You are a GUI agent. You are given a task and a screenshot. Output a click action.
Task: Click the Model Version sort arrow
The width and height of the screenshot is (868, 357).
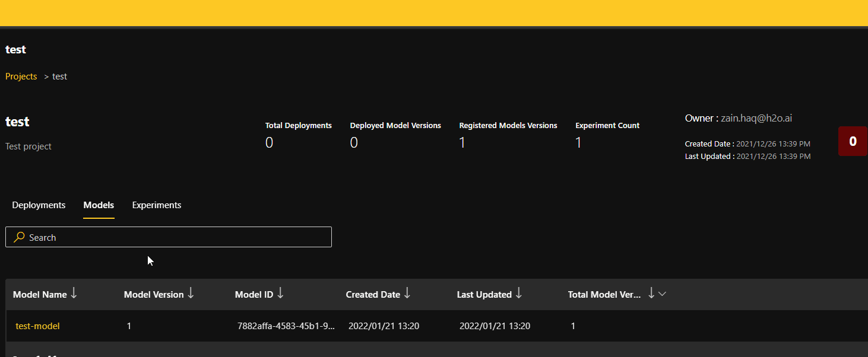[x=191, y=294]
